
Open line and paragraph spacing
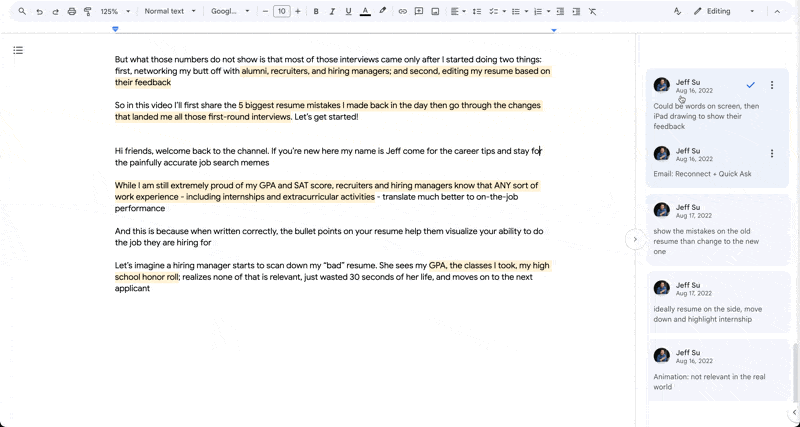tap(477, 11)
